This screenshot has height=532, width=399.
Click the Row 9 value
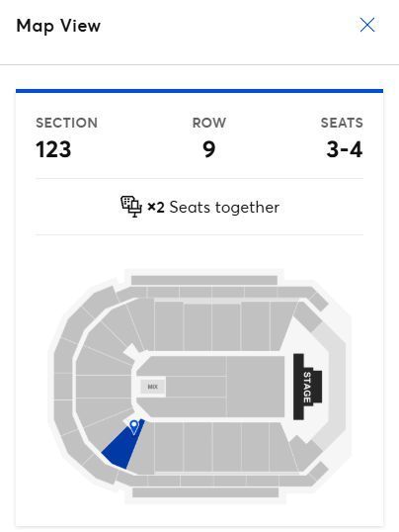click(208, 149)
